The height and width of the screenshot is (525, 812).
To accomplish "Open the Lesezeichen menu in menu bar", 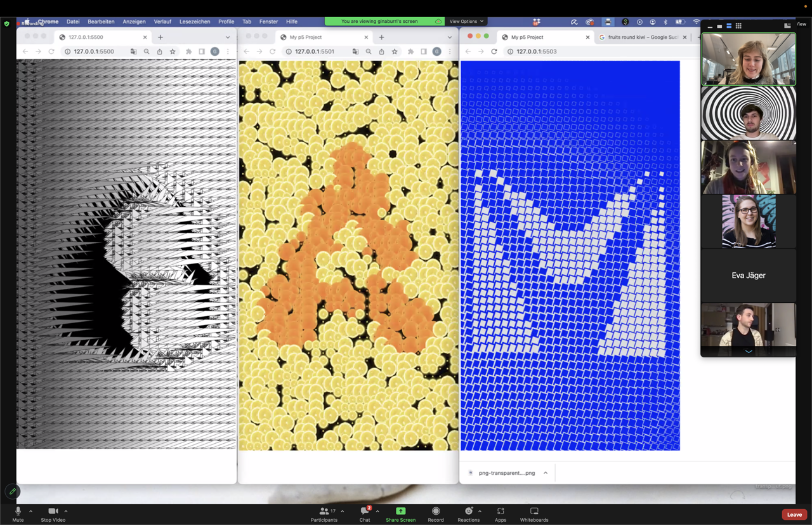I will [x=194, y=22].
